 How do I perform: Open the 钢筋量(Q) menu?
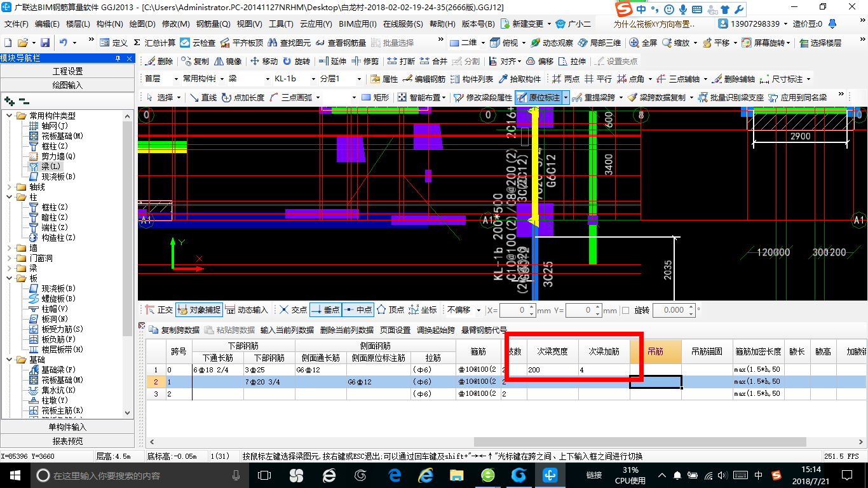click(x=213, y=24)
